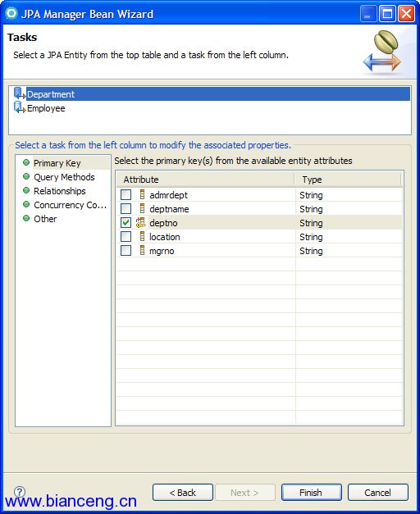Viewport: 420px width, 514px height.
Task: Click the green bullet beside Concurrency Co...
Action: point(26,205)
